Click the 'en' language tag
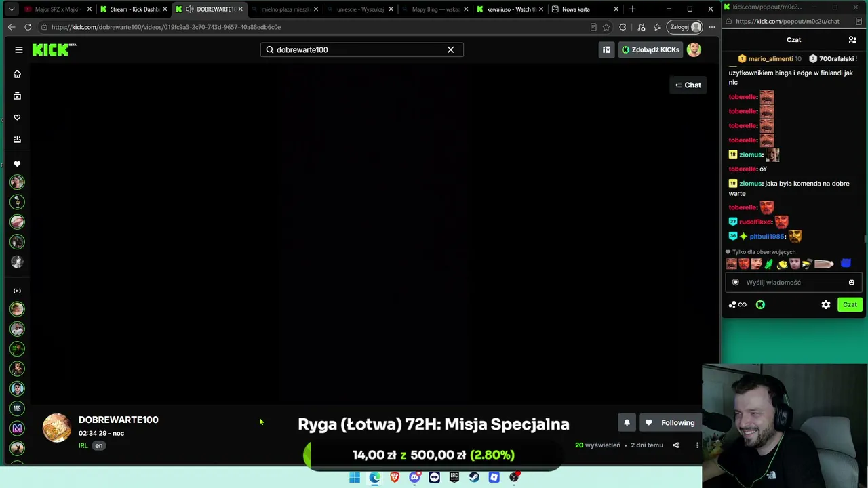868x488 pixels. coord(99,445)
